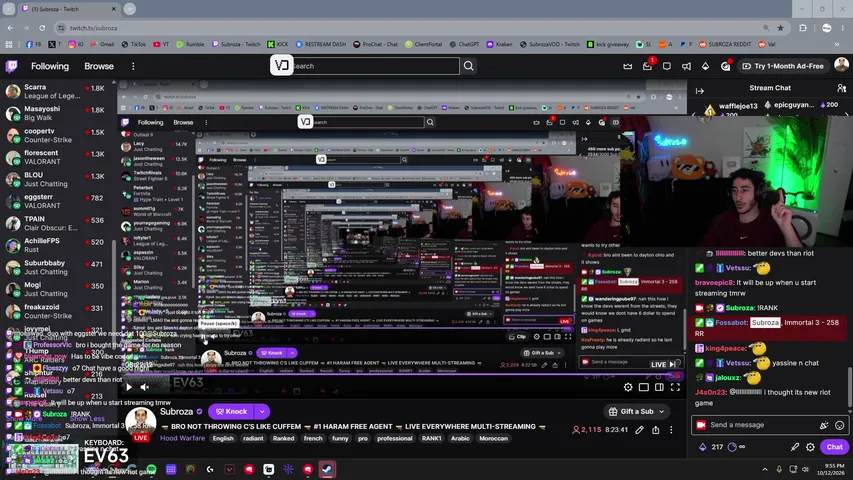The image size is (853, 480).
Task: Play the stream with the play button
Action: click(129, 387)
